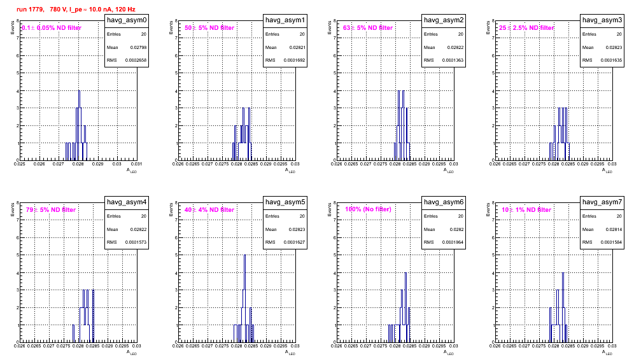Select the '25± 2.5% ND filter' label
634x364 pixels.
tap(526, 28)
